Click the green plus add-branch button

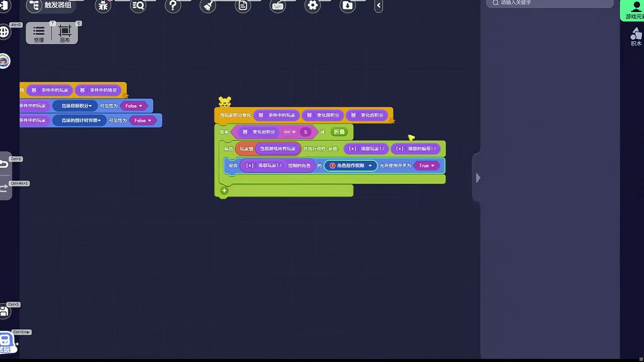coord(224,191)
